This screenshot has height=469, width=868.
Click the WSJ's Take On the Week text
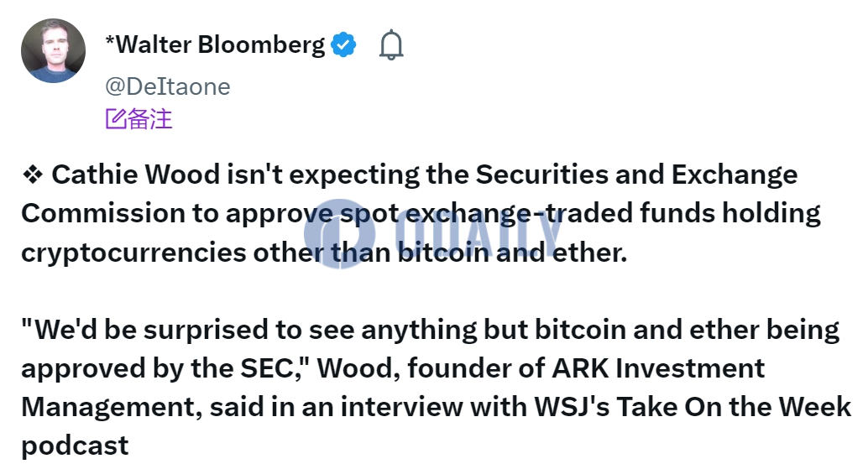tap(693, 407)
